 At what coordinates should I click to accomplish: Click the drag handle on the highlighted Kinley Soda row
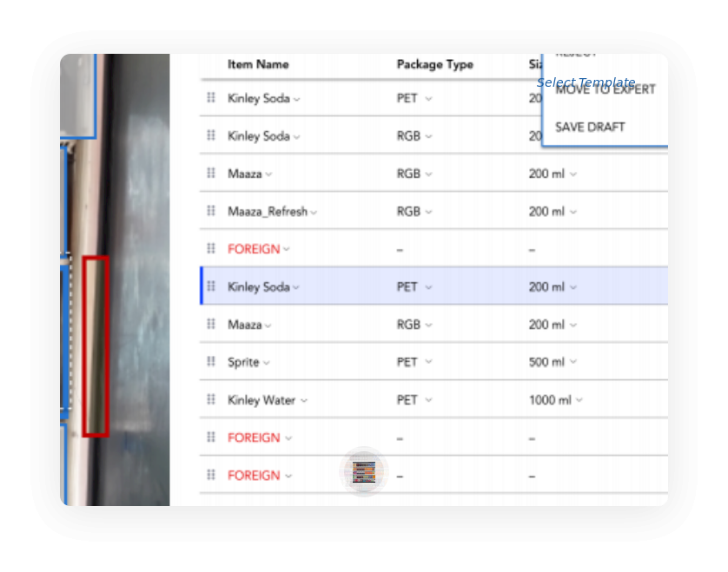click(211, 286)
